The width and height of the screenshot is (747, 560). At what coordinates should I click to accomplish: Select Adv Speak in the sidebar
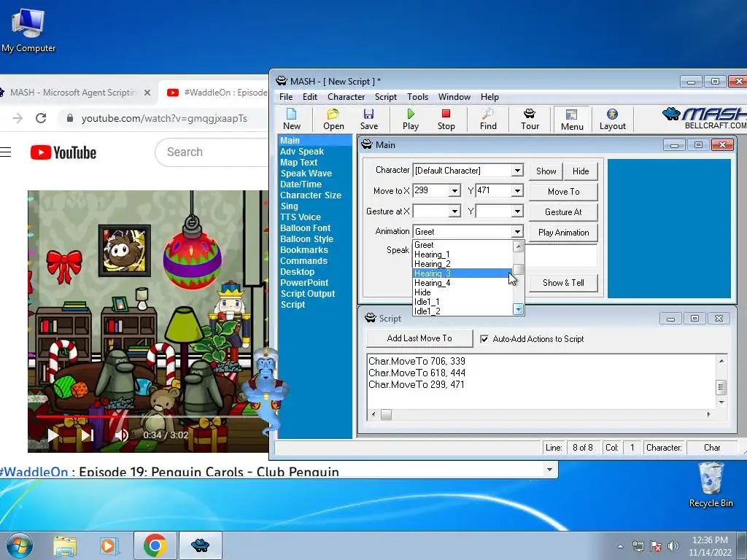(301, 152)
